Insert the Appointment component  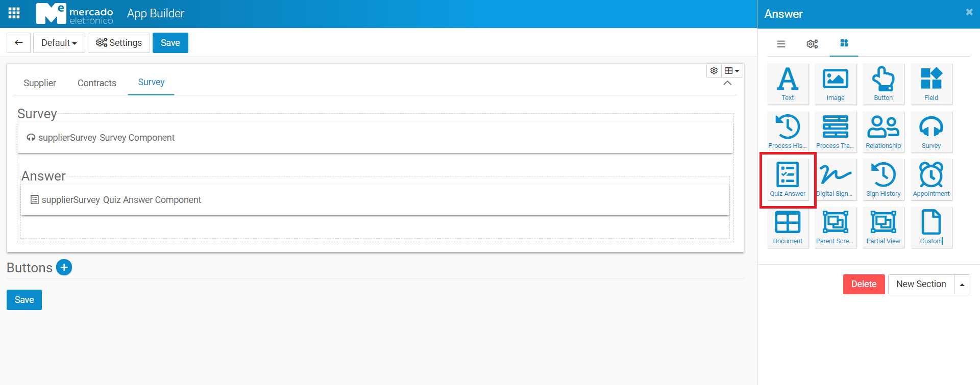(x=931, y=179)
